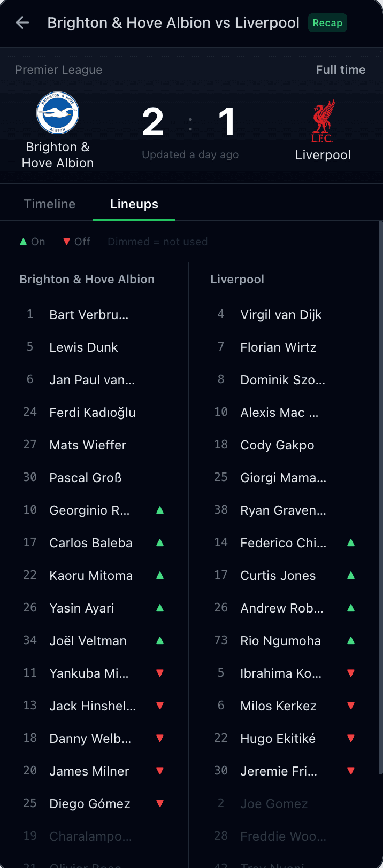The image size is (383, 868).
Task: Open Virgil van Dijk player entry
Action: (x=281, y=315)
